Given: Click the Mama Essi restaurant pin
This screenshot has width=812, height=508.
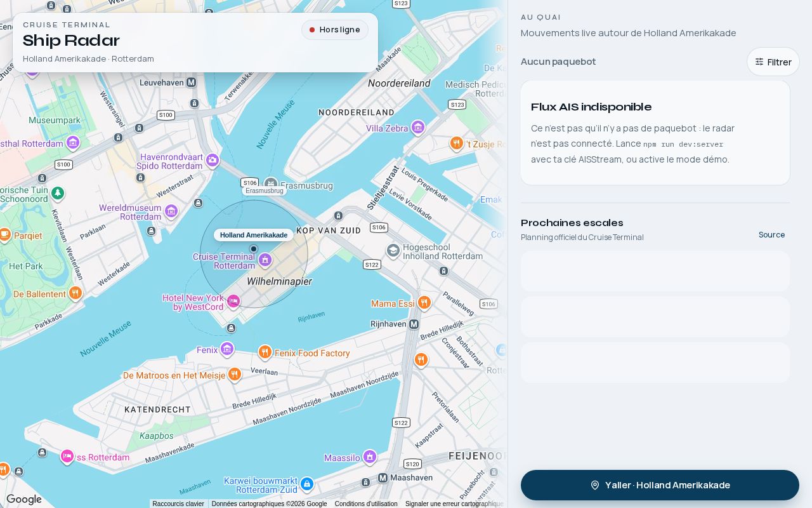Looking at the screenshot, I should 424,302.
